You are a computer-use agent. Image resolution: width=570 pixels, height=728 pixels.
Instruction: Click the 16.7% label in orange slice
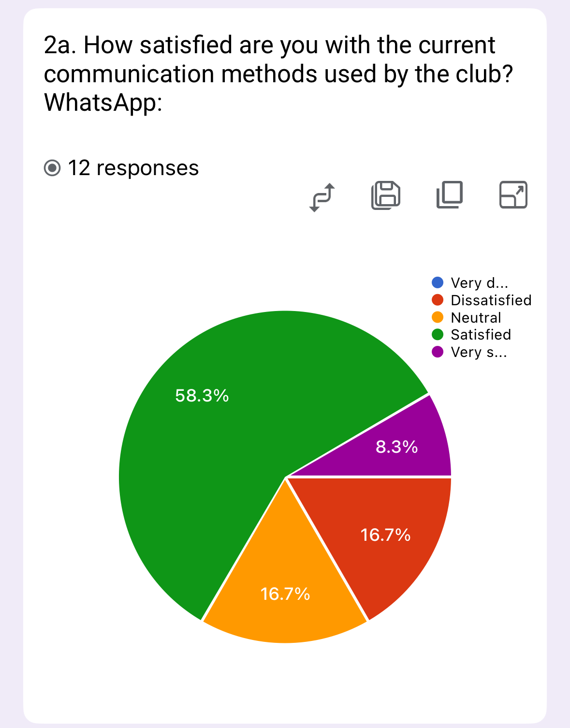coord(285,594)
